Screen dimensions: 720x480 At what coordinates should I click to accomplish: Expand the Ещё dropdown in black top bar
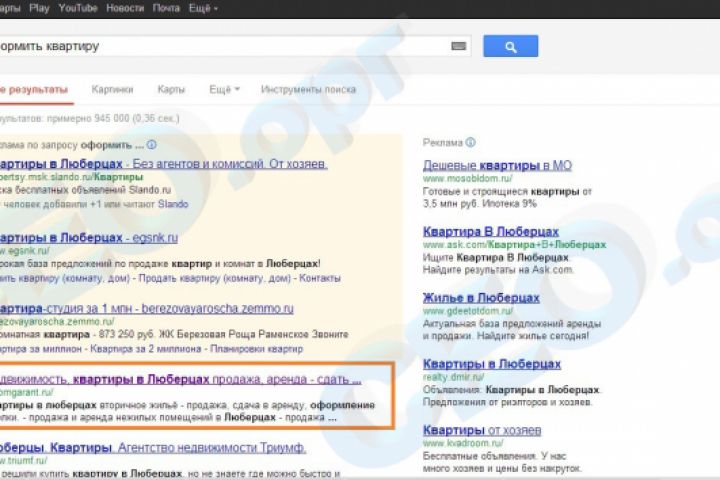(203, 8)
